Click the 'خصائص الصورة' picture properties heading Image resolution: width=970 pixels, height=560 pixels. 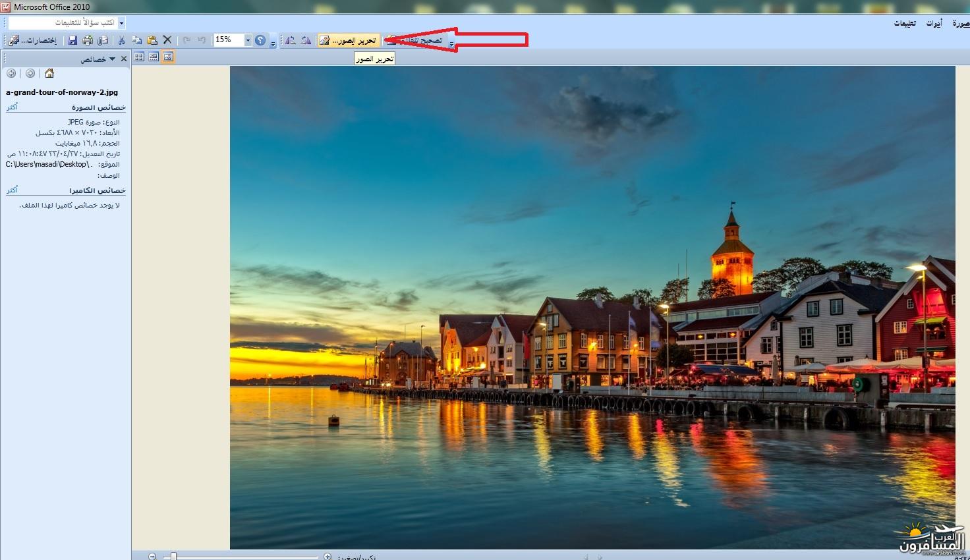tap(99, 107)
